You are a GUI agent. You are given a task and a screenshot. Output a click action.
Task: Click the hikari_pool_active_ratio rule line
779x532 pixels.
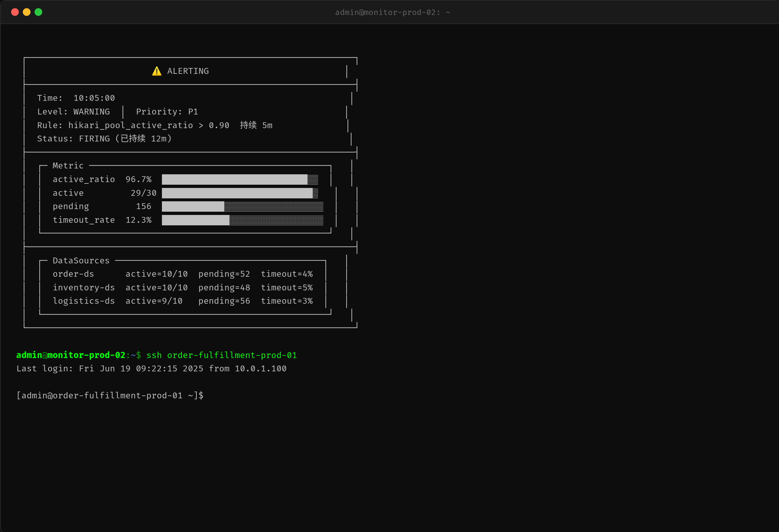pos(154,125)
